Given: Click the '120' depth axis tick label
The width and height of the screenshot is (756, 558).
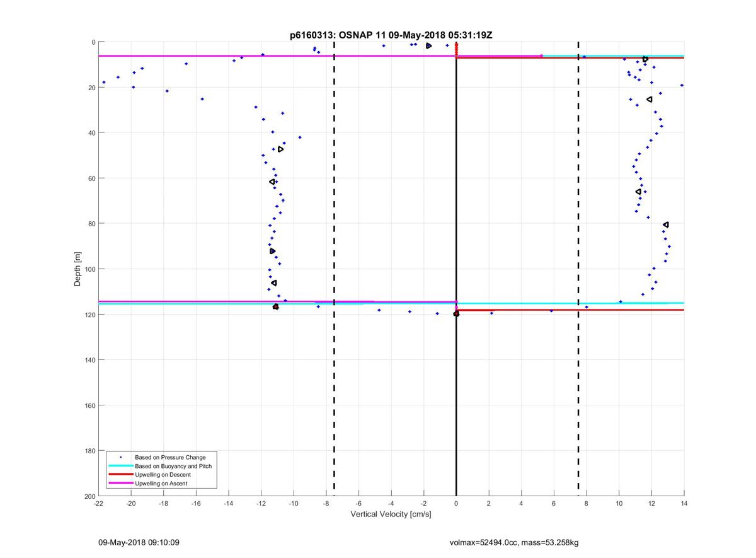Looking at the screenshot, I should click(x=89, y=315).
